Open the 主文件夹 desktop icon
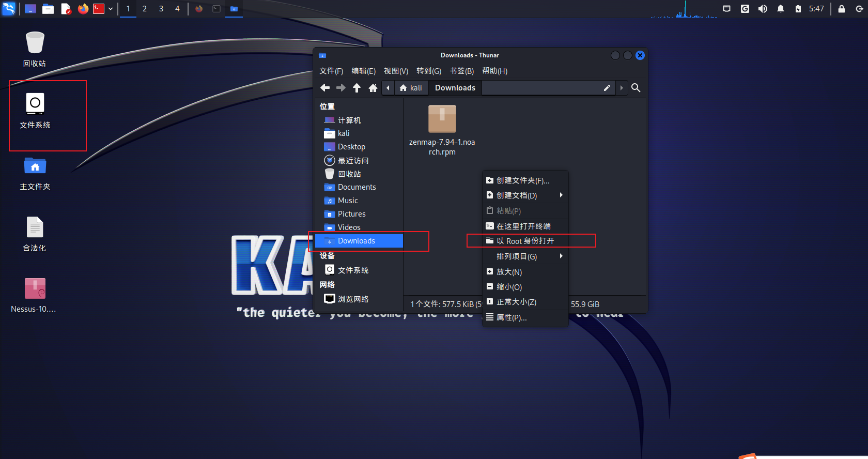Screen dimensions: 868x459 point(35,173)
